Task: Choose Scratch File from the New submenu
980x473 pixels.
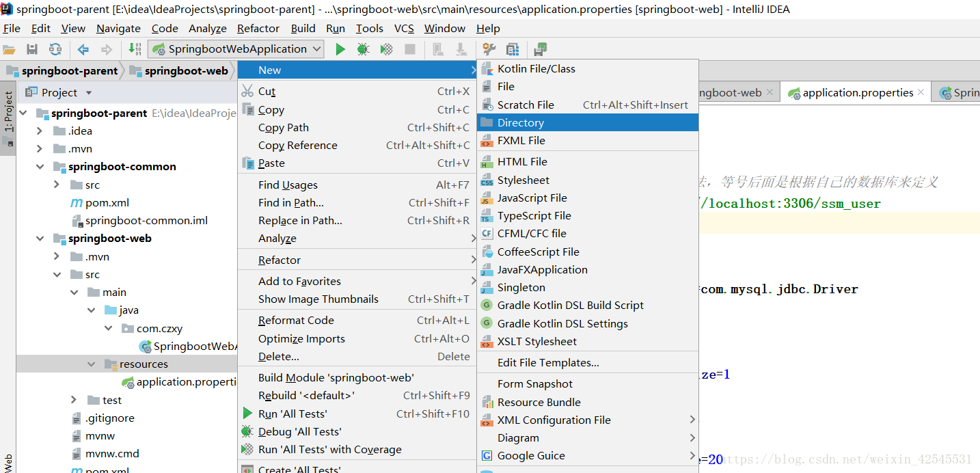Action: tap(588, 105)
